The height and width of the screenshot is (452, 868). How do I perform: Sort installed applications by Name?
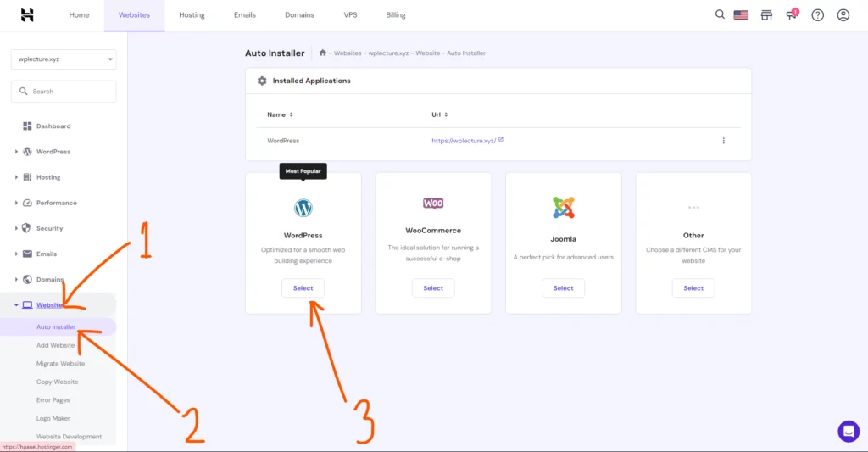(280, 114)
